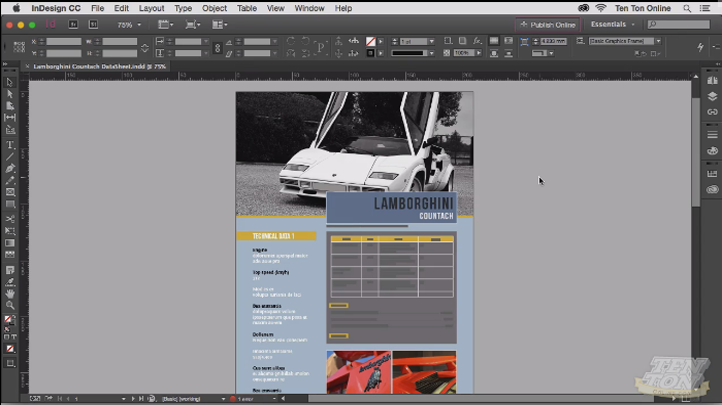Select the Gradient Feather tool
This screenshot has height=405, width=722.
(10, 255)
